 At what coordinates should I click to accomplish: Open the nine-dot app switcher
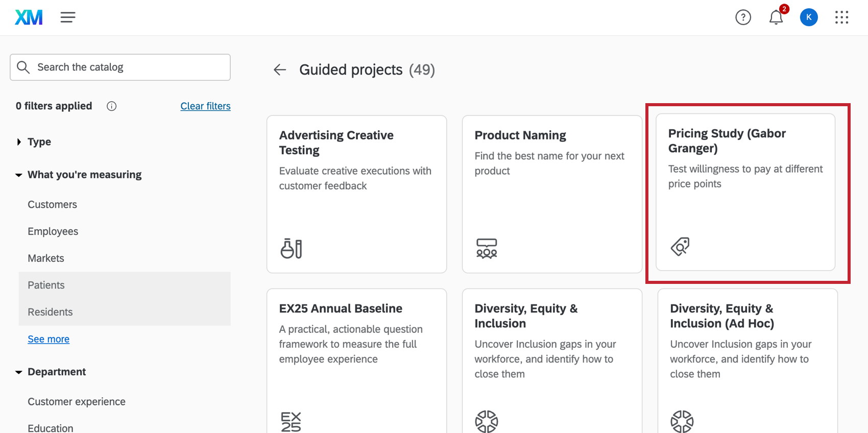(841, 17)
